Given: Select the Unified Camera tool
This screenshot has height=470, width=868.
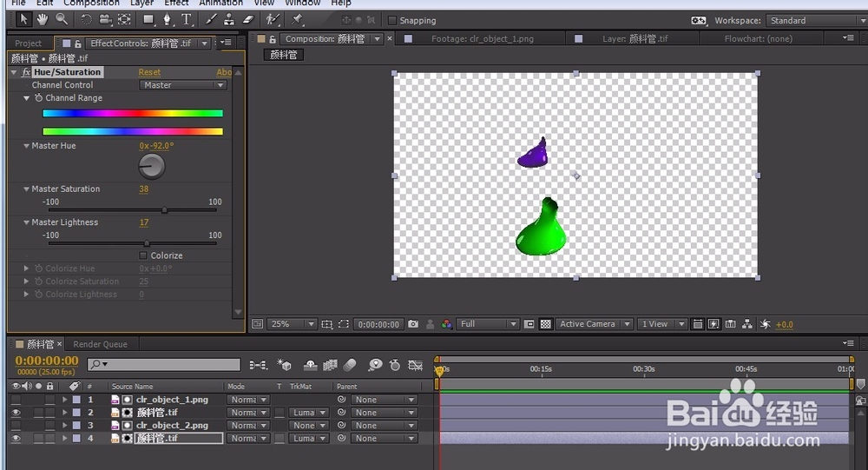Looking at the screenshot, I should click(x=105, y=20).
